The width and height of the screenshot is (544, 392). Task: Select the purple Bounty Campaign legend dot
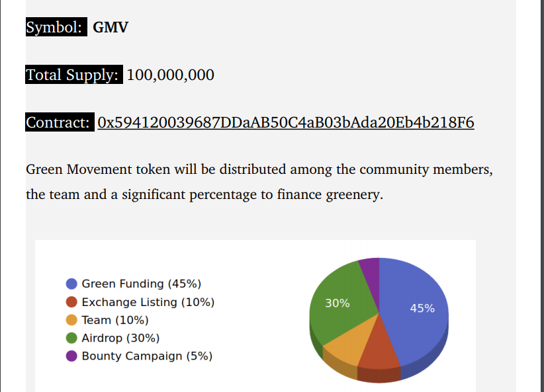tap(72, 356)
